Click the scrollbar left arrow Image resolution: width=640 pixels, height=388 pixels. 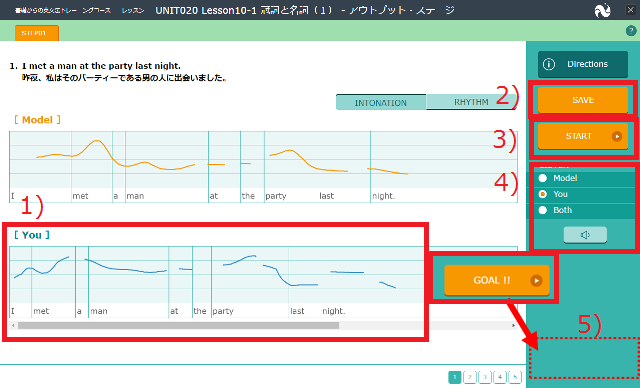pyautogui.click(x=13, y=326)
